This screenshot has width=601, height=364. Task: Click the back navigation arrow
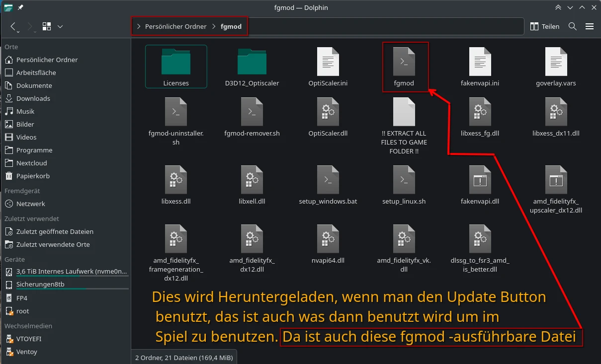[x=13, y=26]
